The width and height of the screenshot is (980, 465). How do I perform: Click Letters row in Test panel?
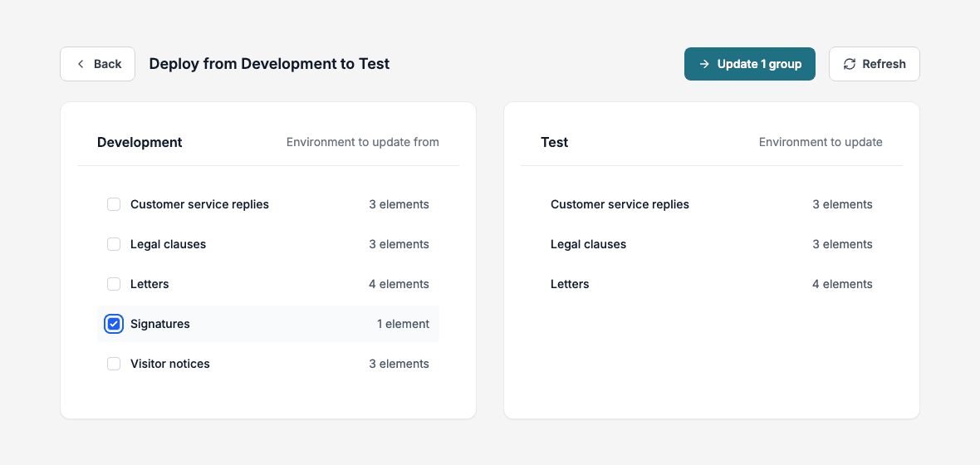[x=711, y=284]
